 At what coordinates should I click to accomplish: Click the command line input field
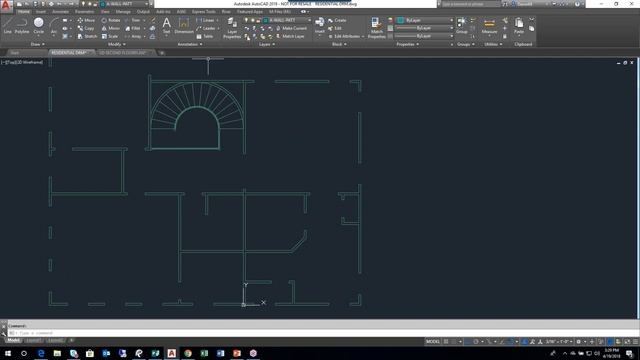tap(322, 333)
